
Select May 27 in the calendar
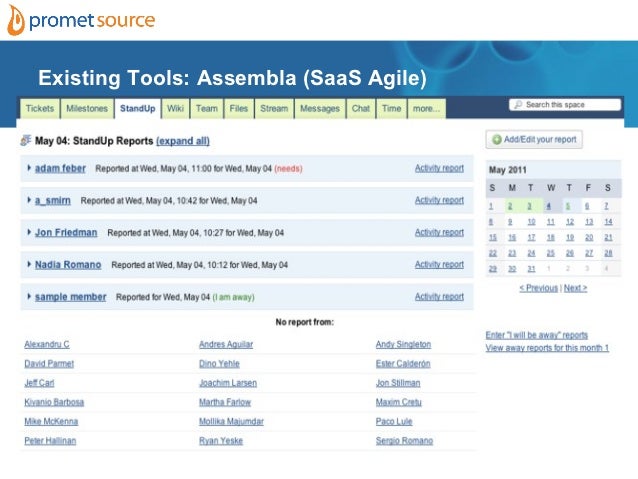[589, 253]
